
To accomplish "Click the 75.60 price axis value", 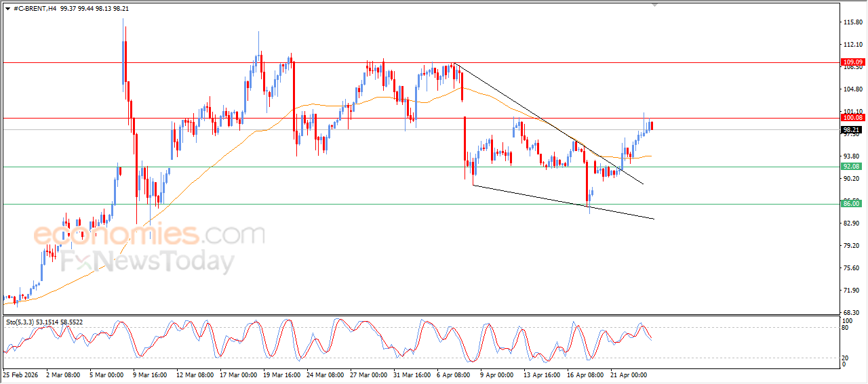I will (x=852, y=268).
